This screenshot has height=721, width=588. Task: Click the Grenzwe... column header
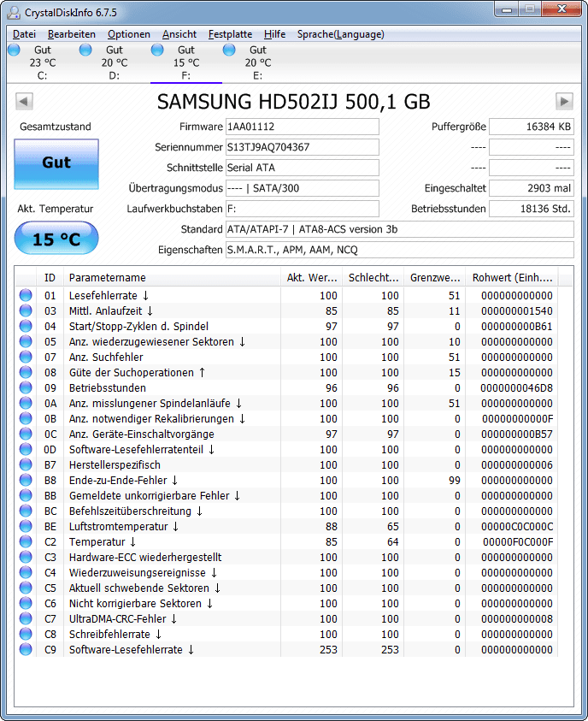pyautogui.click(x=434, y=278)
